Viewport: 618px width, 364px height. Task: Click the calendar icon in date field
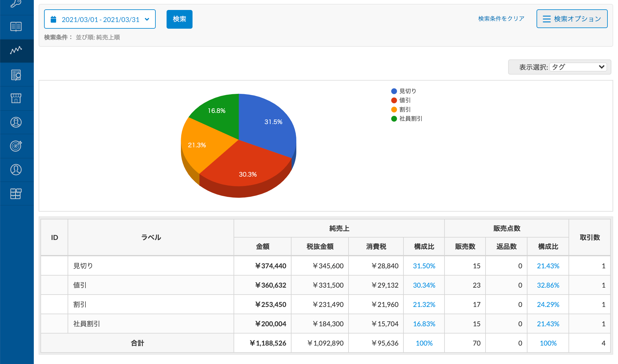[53, 19]
